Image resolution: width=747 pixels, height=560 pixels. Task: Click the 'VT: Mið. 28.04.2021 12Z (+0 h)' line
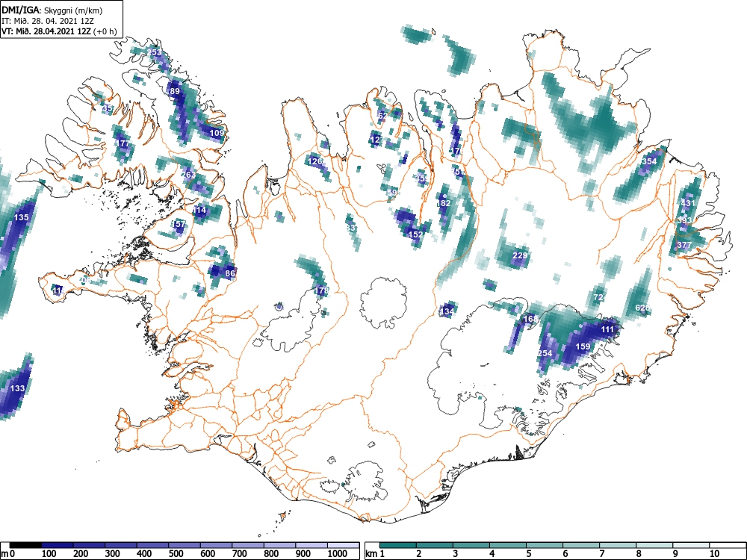(59, 31)
